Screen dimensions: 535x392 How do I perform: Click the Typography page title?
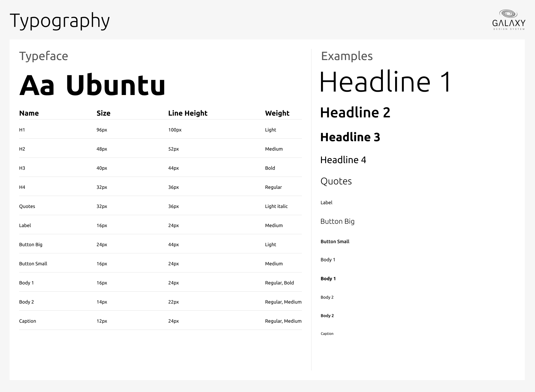[x=60, y=21]
